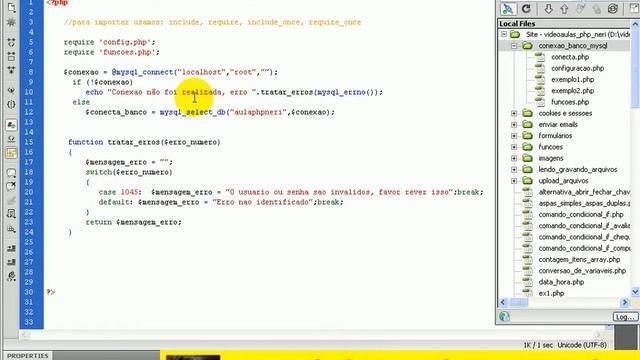This screenshot has height=360, width=640.
Task: Open the PROPERTIES panel tab
Action: pos(27,356)
